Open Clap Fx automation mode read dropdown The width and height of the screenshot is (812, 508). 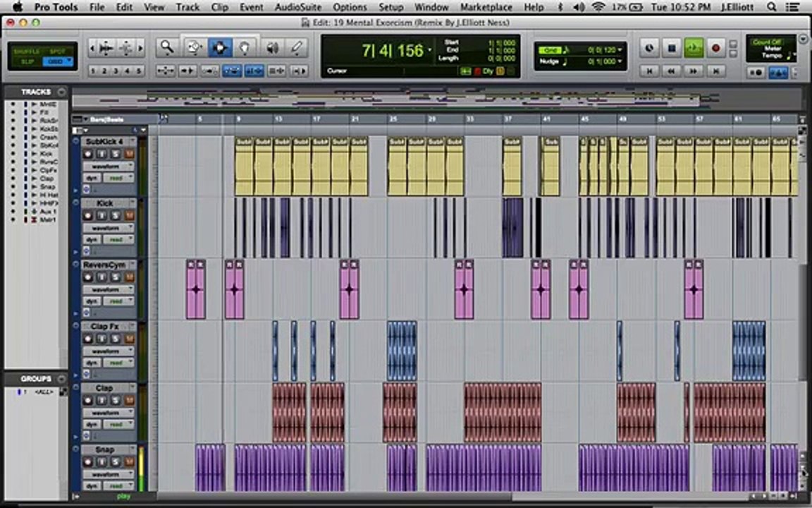(x=118, y=363)
